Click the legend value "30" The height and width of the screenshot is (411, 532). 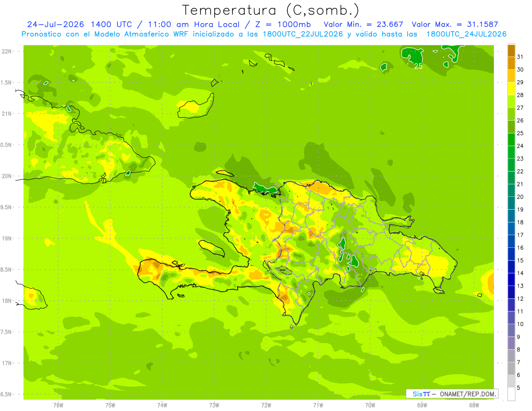pyautogui.click(x=520, y=70)
